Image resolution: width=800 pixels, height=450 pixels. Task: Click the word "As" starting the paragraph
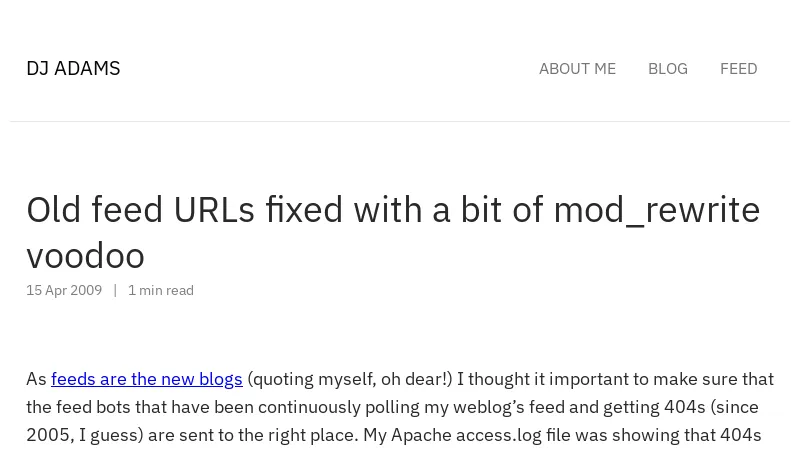click(36, 379)
